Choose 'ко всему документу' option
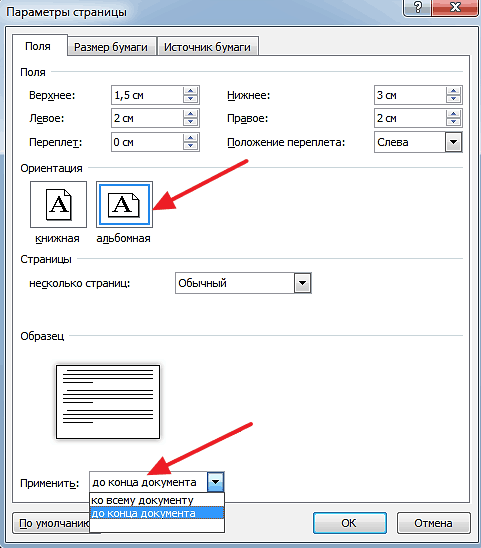This screenshot has height=548, width=481. [x=157, y=500]
